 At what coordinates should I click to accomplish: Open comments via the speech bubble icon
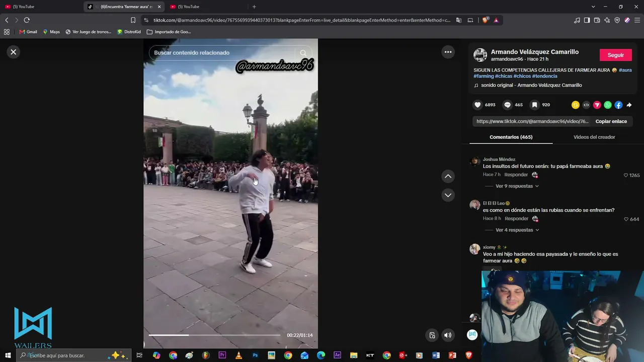pos(507,105)
